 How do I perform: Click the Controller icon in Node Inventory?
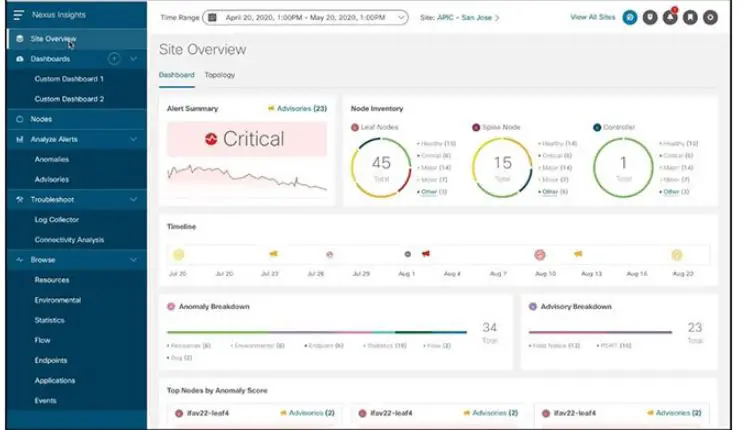point(597,127)
